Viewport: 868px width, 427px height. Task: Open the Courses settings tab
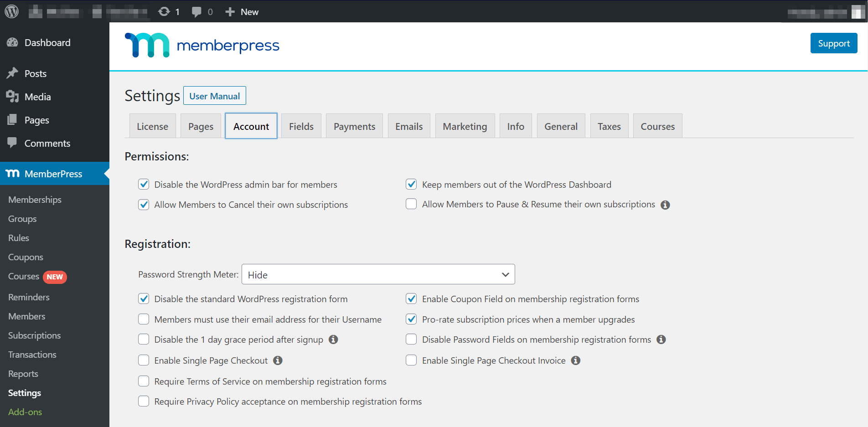[x=657, y=126]
